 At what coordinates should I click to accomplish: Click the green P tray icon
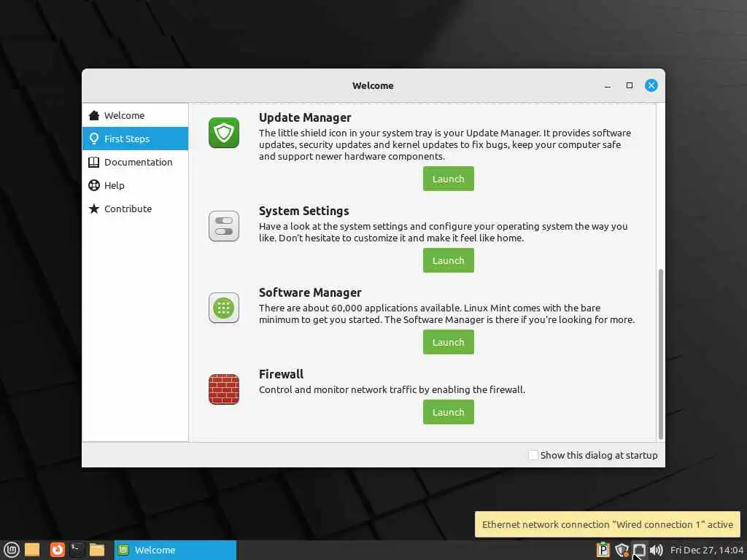[x=603, y=550]
